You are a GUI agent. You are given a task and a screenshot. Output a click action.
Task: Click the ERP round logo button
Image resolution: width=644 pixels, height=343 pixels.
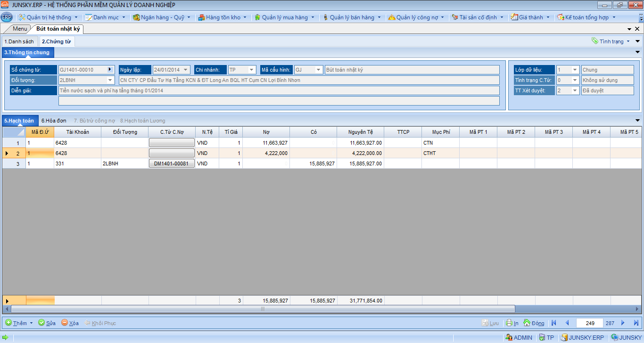click(7, 17)
